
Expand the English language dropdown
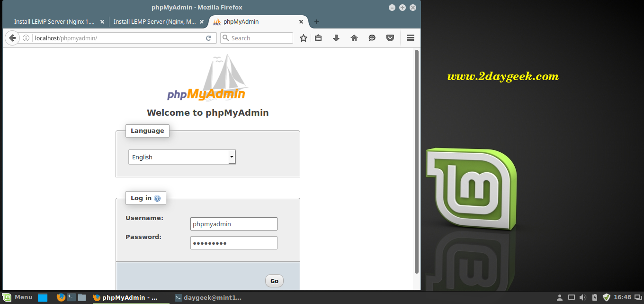[x=182, y=157]
